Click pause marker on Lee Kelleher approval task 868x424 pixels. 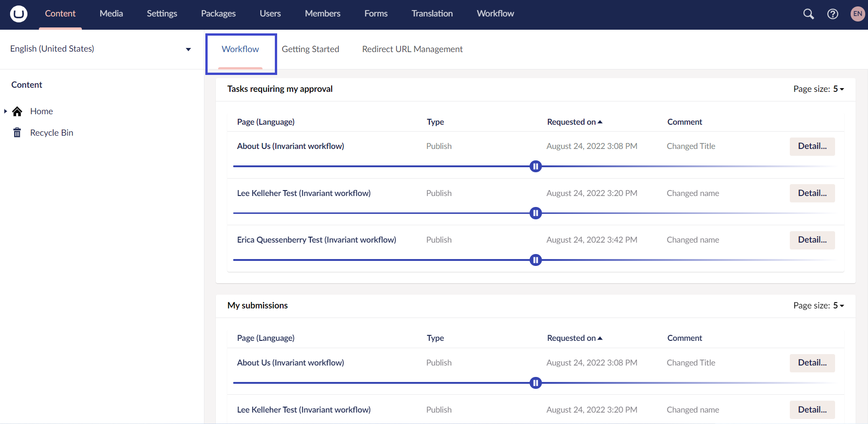tap(536, 213)
